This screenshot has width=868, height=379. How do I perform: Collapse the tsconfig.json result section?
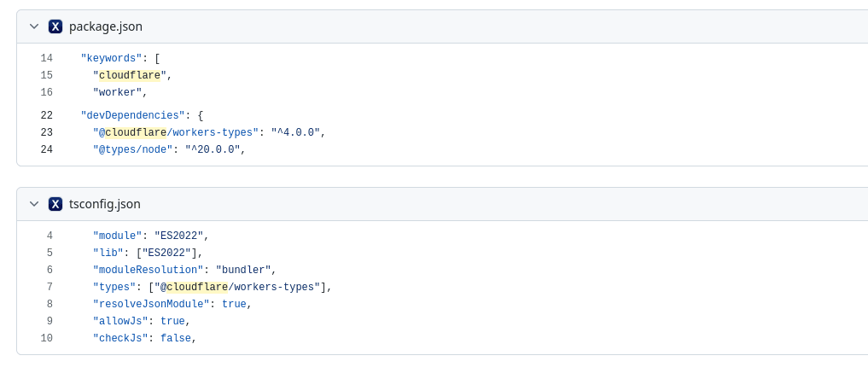34,204
